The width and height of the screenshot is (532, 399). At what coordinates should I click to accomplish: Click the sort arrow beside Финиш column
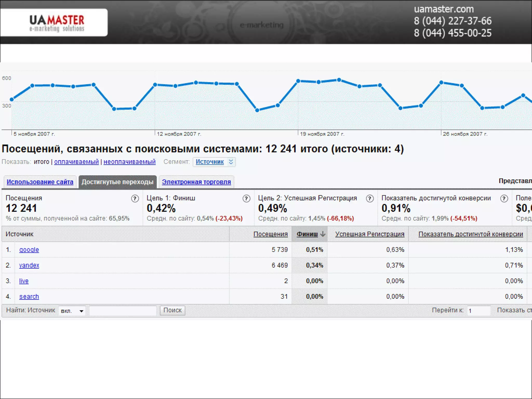point(323,234)
